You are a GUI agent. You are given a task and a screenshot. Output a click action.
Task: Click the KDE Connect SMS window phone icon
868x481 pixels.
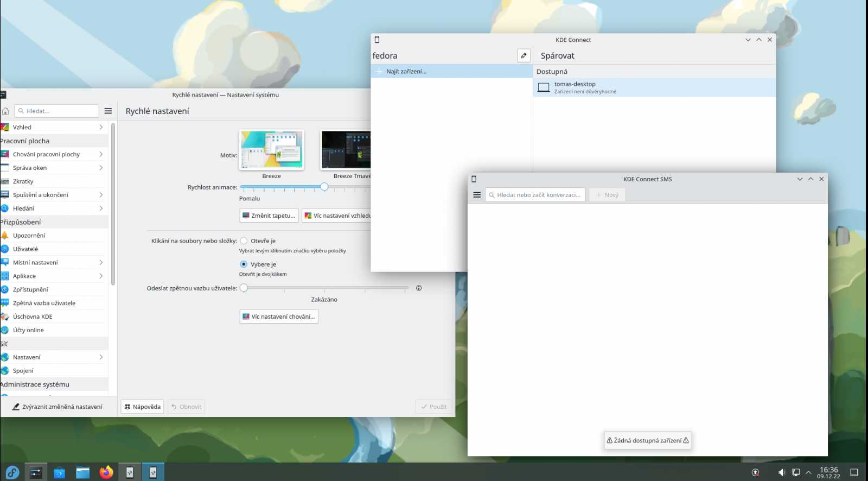(474, 179)
